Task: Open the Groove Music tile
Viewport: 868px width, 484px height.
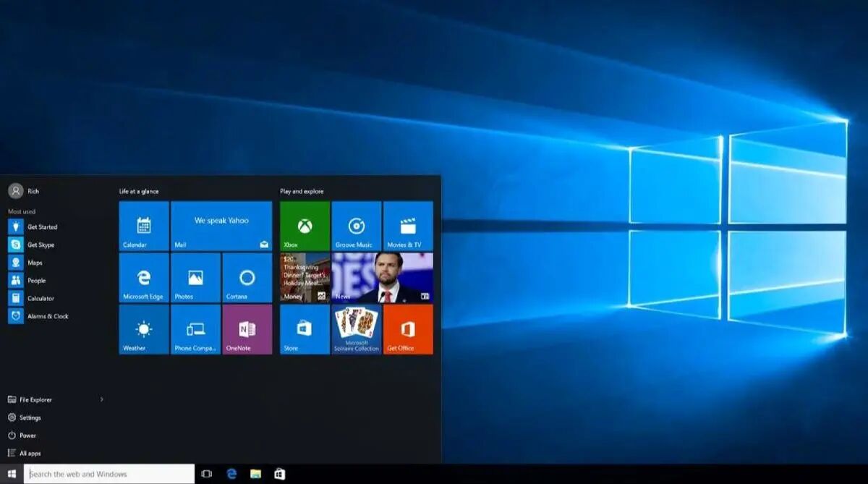Action: click(x=357, y=226)
